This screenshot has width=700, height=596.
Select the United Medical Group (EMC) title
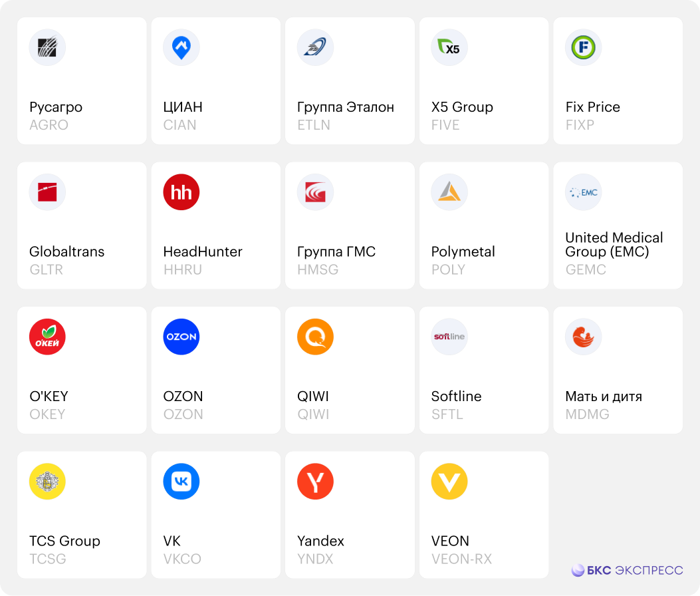point(614,244)
